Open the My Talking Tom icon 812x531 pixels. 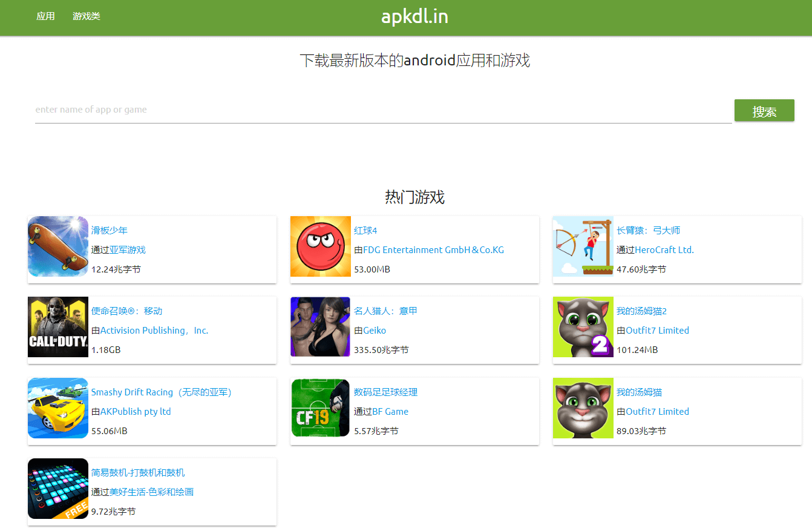(583, 408)
